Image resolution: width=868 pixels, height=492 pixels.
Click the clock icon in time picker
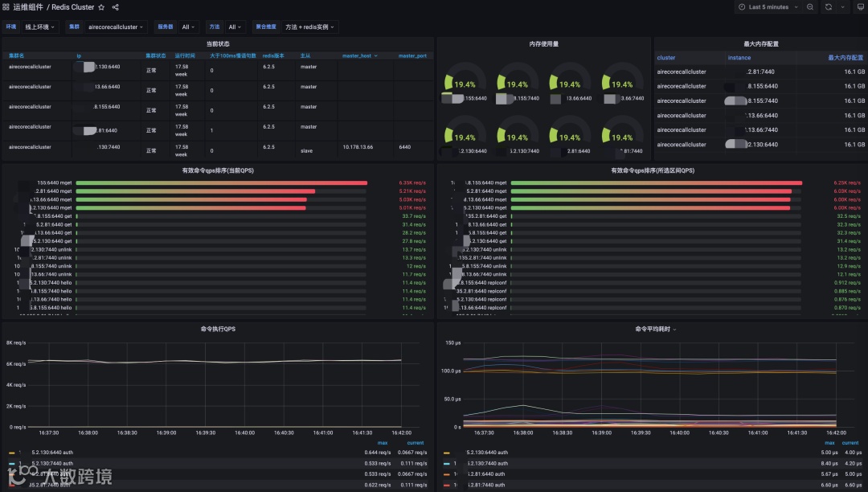742,7
